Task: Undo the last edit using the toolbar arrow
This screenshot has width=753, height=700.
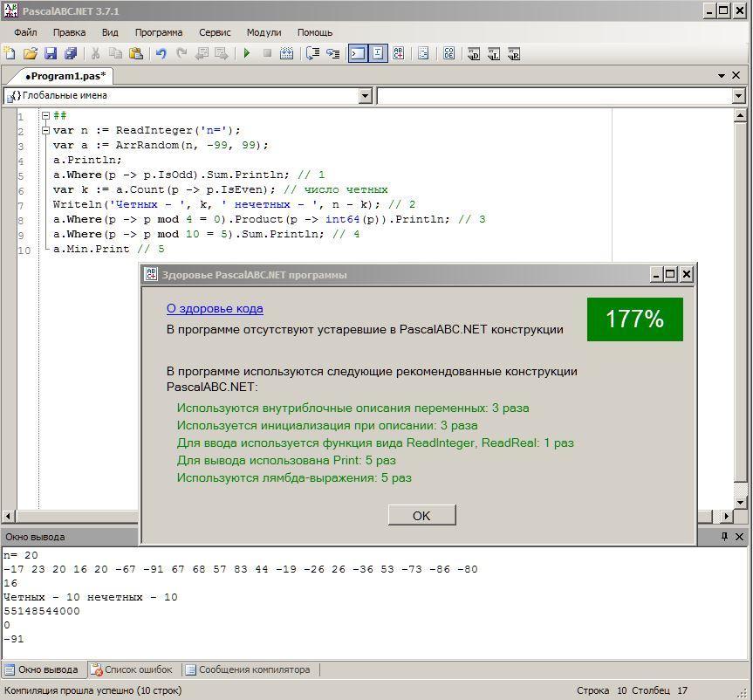Action: pos(161,53)
